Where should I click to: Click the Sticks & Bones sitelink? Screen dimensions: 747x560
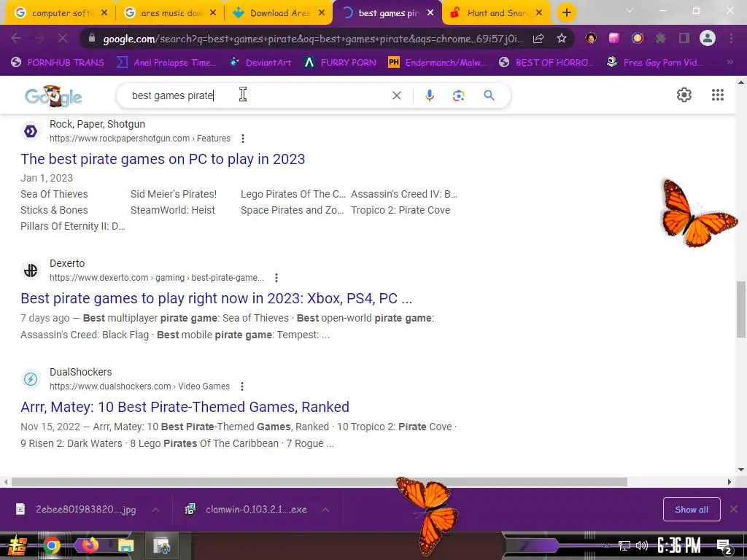pos(54,210)
